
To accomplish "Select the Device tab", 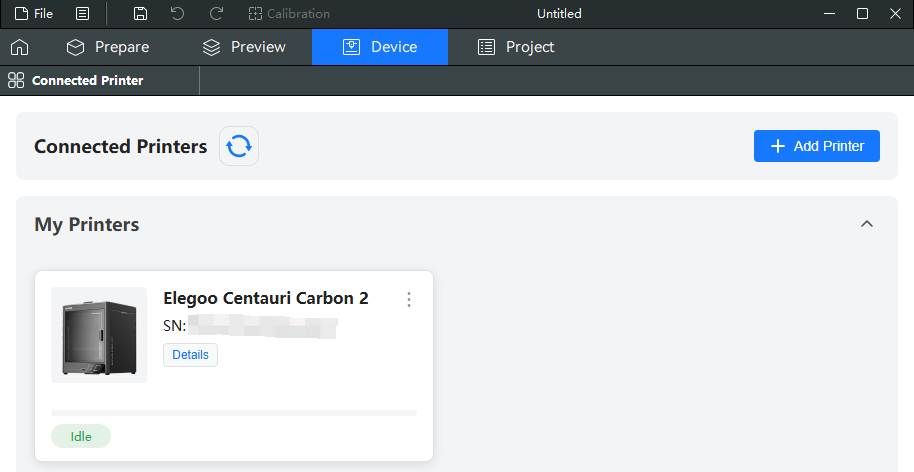I will [380, 47].
